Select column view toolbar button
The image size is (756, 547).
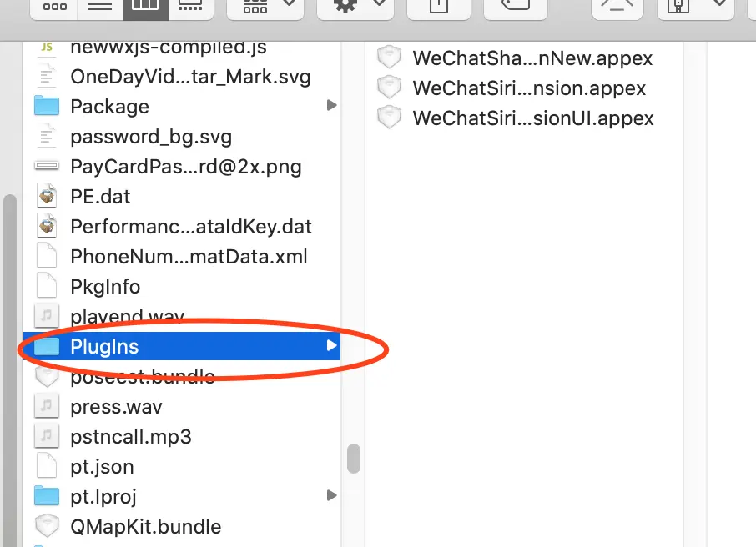click(x=145, y=7)
